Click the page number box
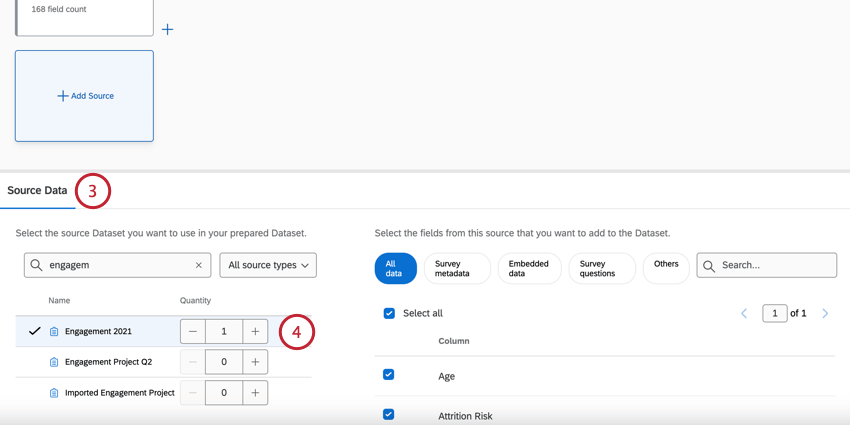The height and width of the screenshot is (425, 850). tap(775, 313)
